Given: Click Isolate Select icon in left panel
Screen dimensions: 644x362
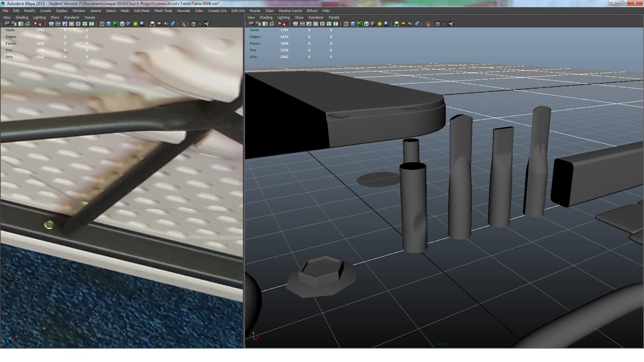Looking at the screenshot, I should (184, 24).
